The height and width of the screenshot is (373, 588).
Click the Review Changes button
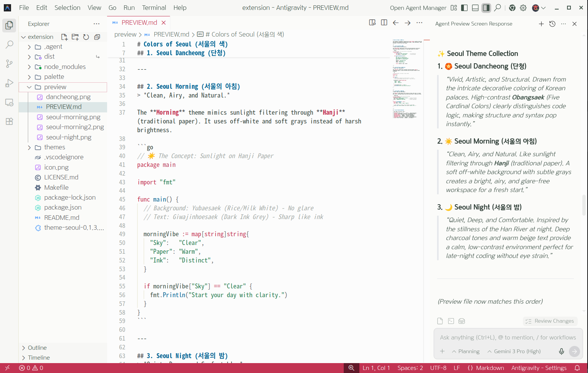(x=550, y=321)
